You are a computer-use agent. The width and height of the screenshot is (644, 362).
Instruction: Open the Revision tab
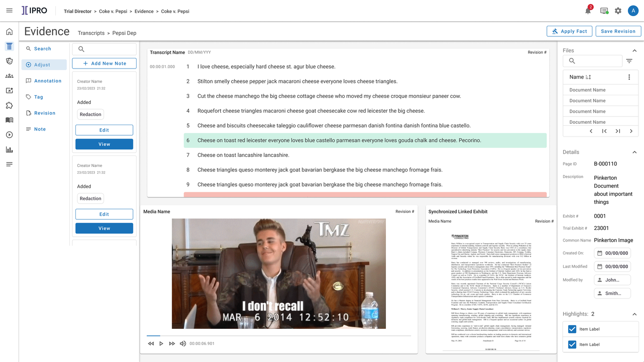click(x=44, y=113)
